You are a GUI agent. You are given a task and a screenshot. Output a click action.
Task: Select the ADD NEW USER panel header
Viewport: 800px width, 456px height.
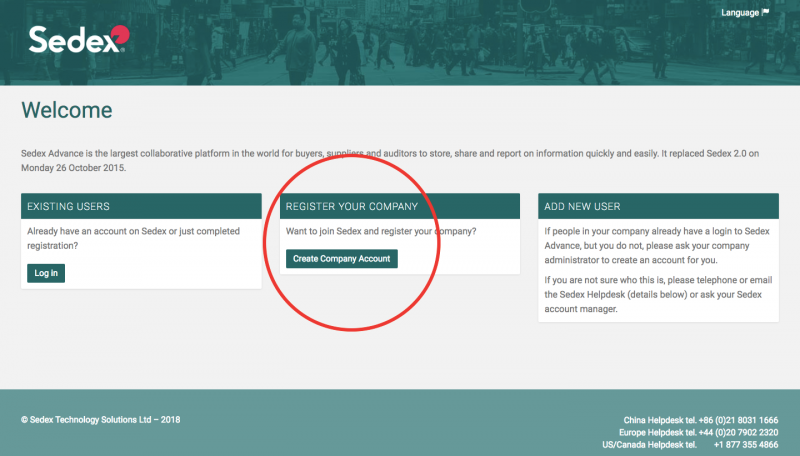pyautogui.click(x=658, y=206)
